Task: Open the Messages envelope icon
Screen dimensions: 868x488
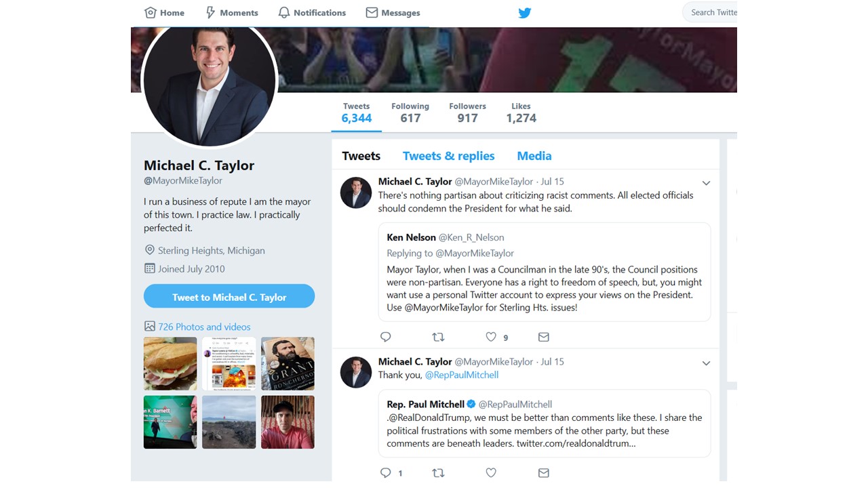Action: point(371,12)
